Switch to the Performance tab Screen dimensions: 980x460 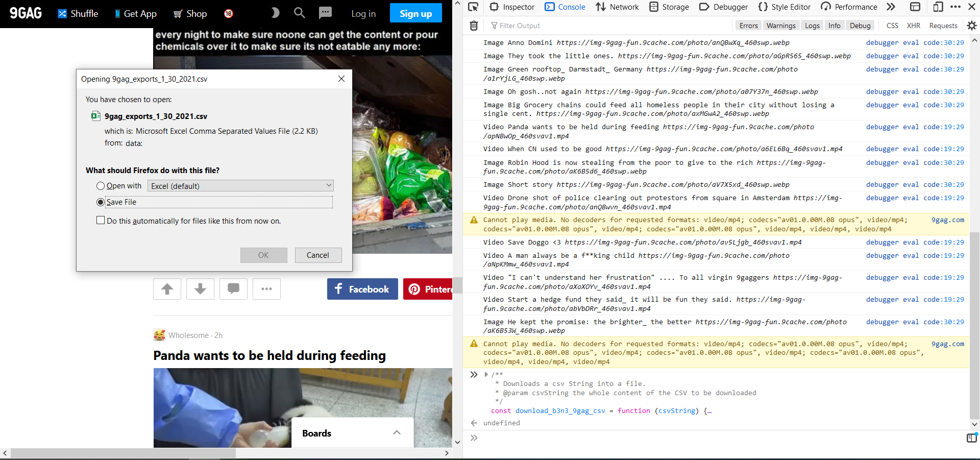[x=849, y=7]
